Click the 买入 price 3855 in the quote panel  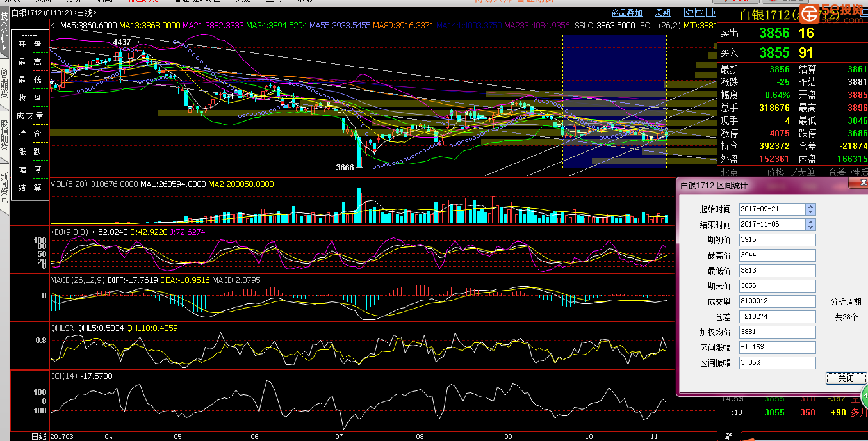(x=774, y=52)
